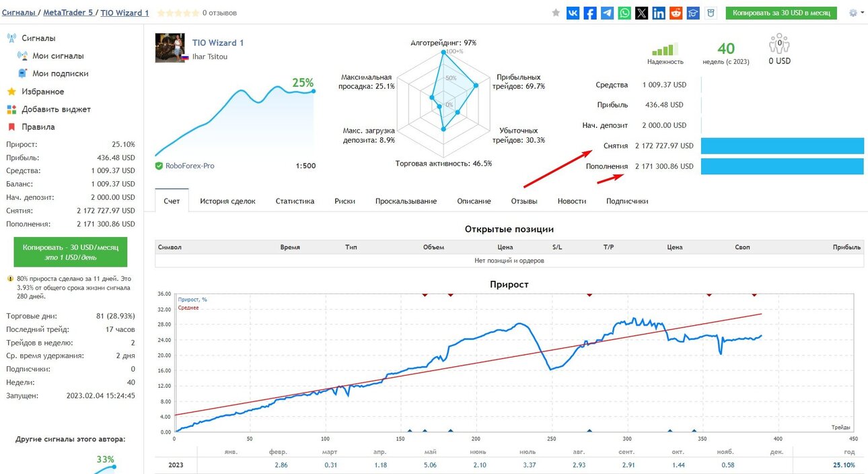This screenshot has width=868, height=474.
Task: Switch to the Проскальзывание tab
Action: 406,201
